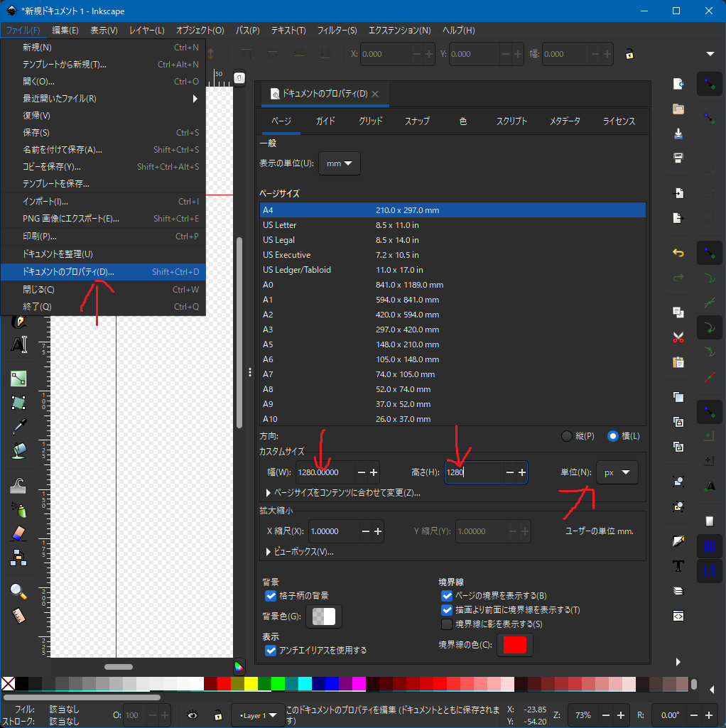Toggle the アンチエイリアスを使用する checkbox
Image resolution: width=726 pixels, height=728 pixels.
271,651
